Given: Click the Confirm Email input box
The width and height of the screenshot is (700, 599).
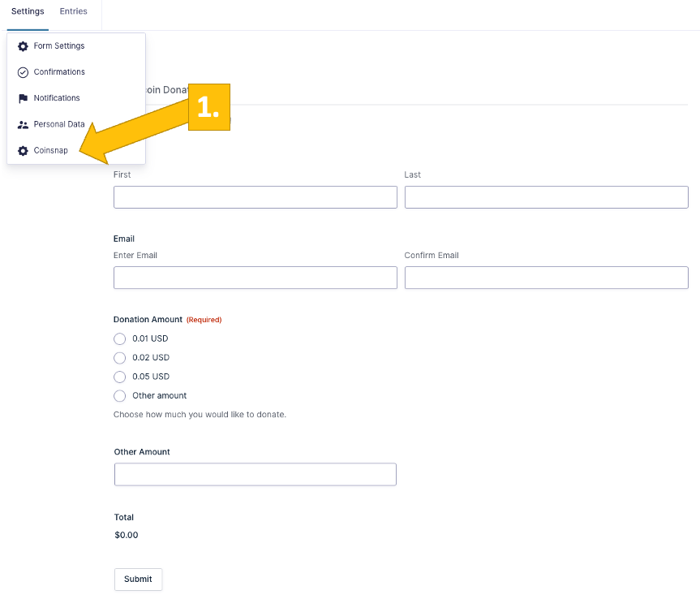Looking at the screenshot, I should pos(546,278).
